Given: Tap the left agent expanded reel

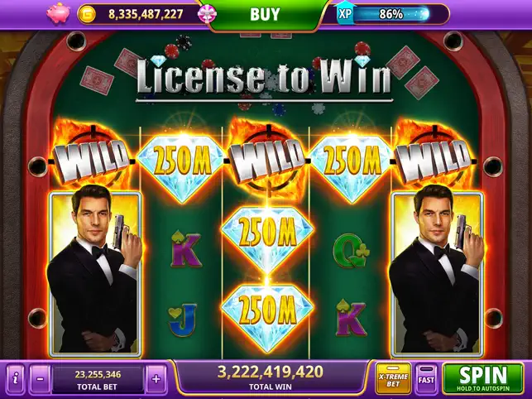Looking at the screenshot, I should [x=95, y=274].
